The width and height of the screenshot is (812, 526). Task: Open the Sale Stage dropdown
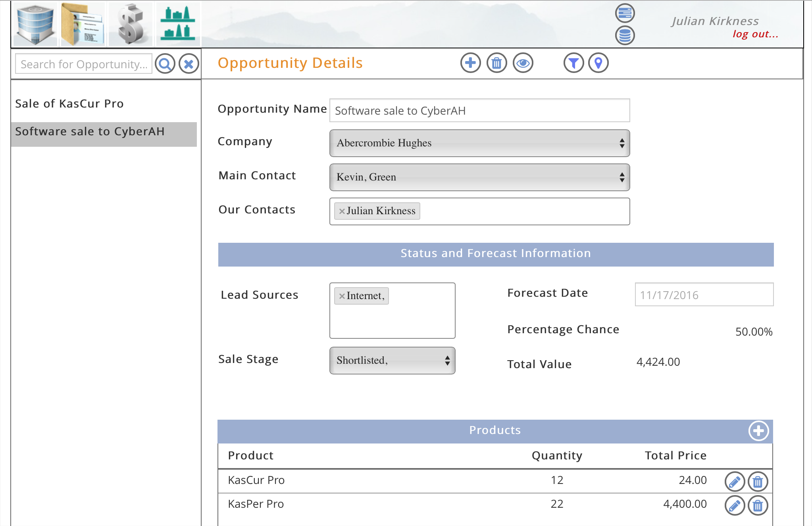392,361
